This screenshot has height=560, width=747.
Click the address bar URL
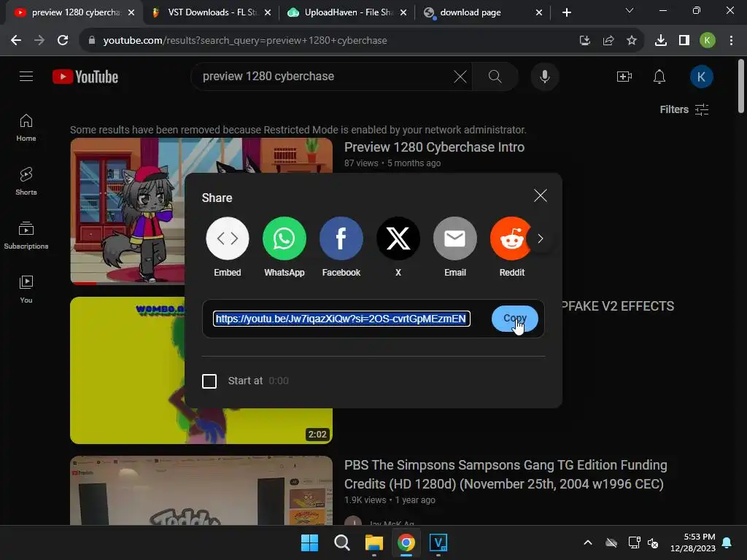click(x=245, y=41)
